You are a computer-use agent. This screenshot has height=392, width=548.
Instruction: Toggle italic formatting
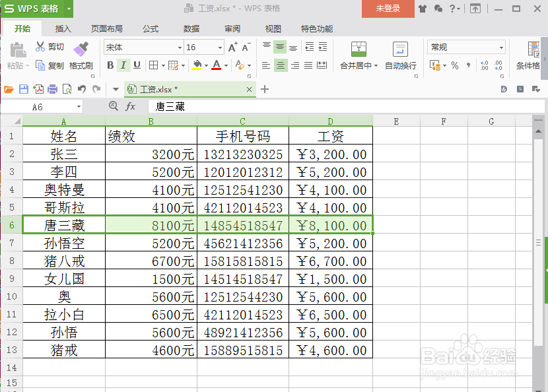[x=123, y=65]
